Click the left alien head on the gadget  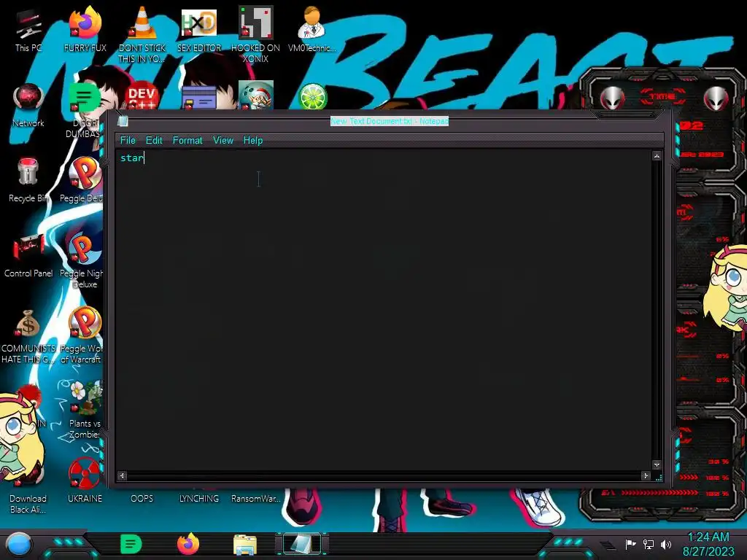click(x=613, y=98)
